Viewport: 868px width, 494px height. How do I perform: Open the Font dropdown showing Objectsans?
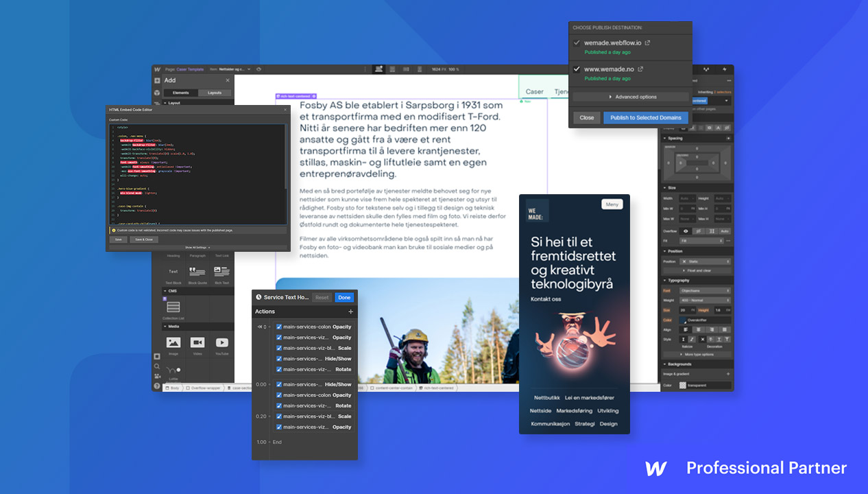tap(705, 290)
